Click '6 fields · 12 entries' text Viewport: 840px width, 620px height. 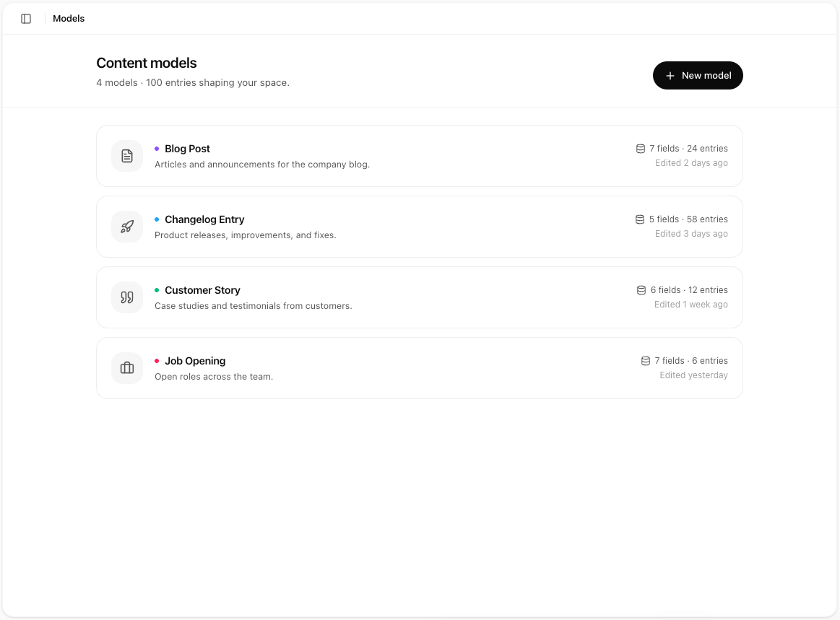tap(689, 289)
